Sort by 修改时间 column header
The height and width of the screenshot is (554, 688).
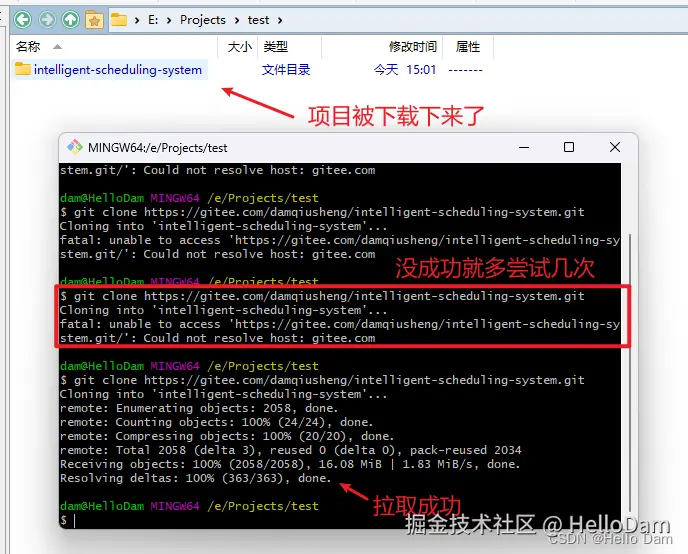[413, 46]
